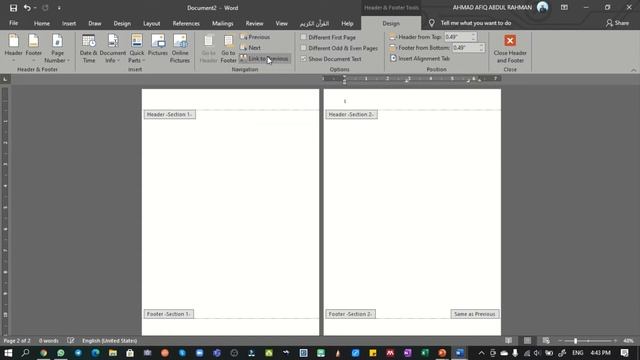Open the Footer gallery dropdown
Image resolution: width=640 pixels, height=360 pixels.
coord(33,48)
